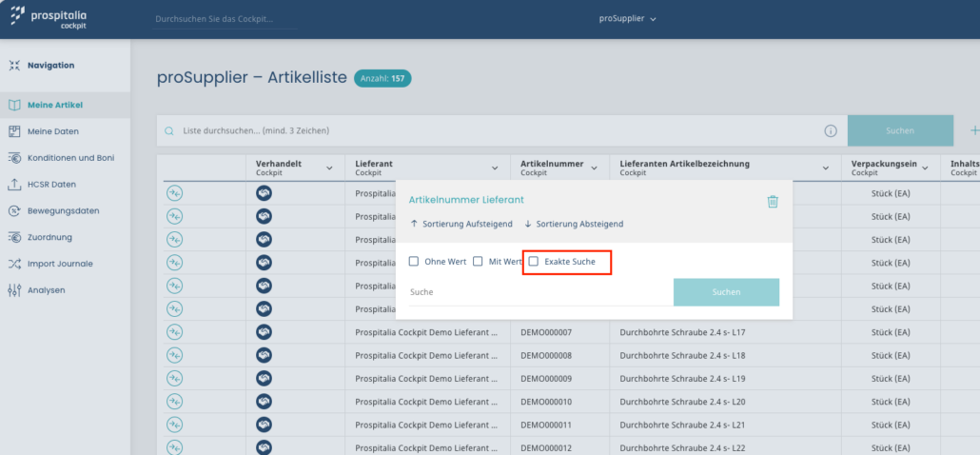This screenshot has width=980, height=455.
Task: Expand the Verhandelt column filter
Action: 329,168
